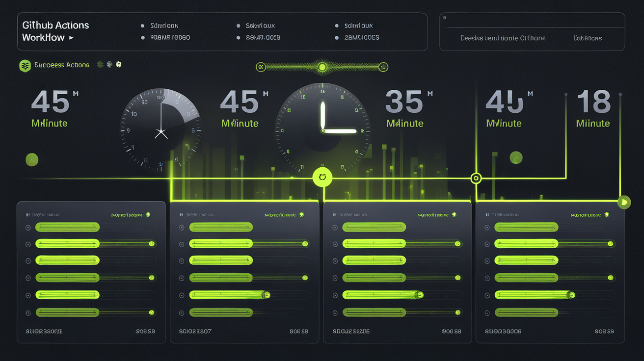
Task: Click the fifth row slider knob in the second panel
Action: pos(267,295)
